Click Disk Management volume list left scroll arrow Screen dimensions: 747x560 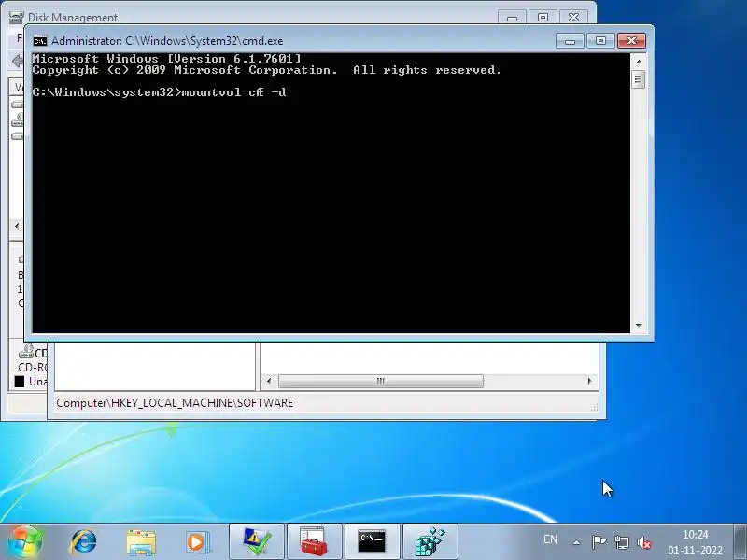tap(17, 226)
